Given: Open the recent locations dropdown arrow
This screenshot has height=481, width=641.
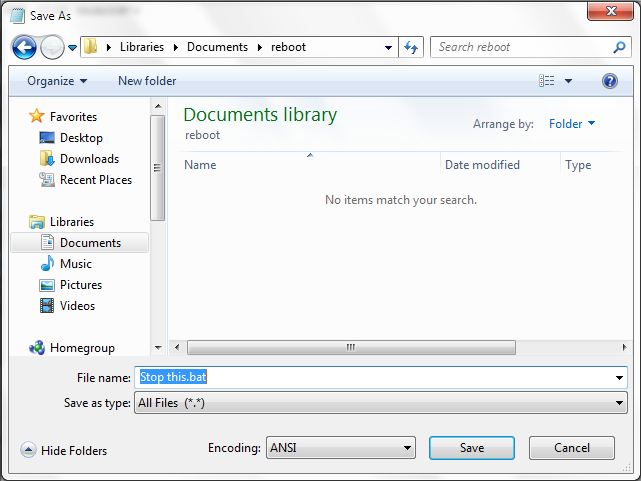Looking at the screenshot, I should pyautogui.click(x=72, y=48).
